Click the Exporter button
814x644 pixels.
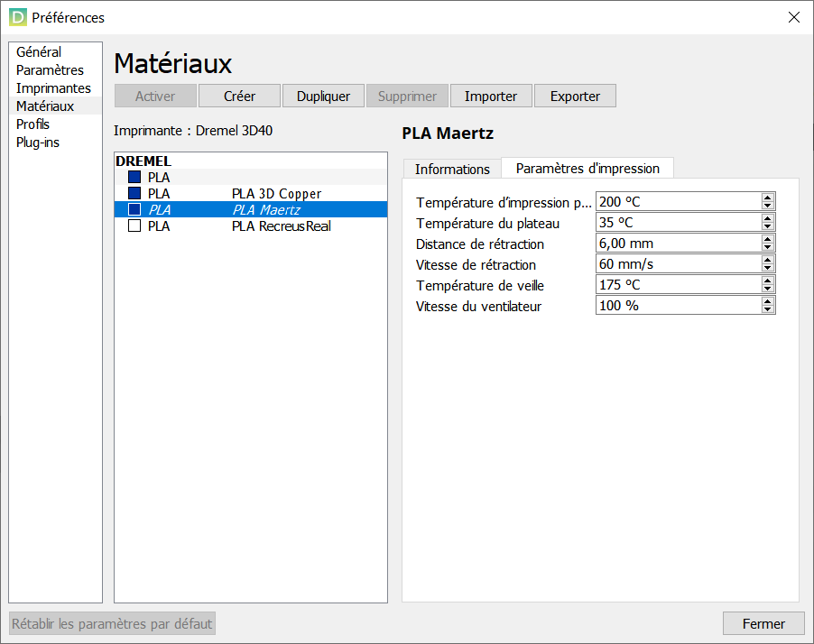(575, 96)
